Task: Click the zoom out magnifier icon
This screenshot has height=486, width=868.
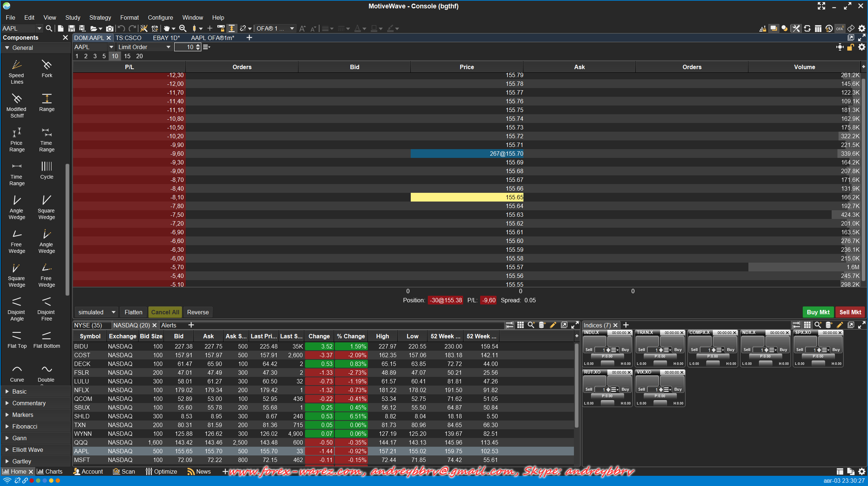Action: point(183,28)
